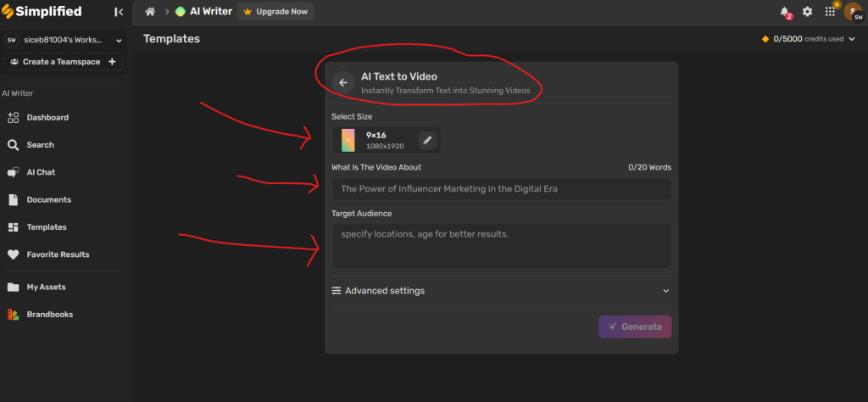Viewport: 868px width, 402px height.
Task: Open Brandbooks in sidebar
Action: [x=49, y=314]
